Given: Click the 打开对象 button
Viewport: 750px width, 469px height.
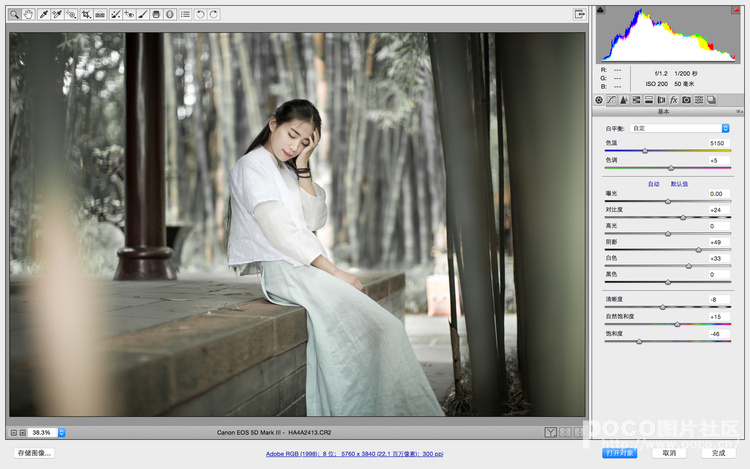Looking at the screenshot, I should (620, 453).
